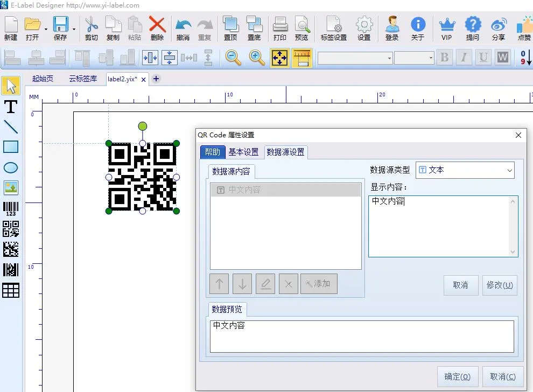
Task: Open the font size combo box
Action: (414, 58)
